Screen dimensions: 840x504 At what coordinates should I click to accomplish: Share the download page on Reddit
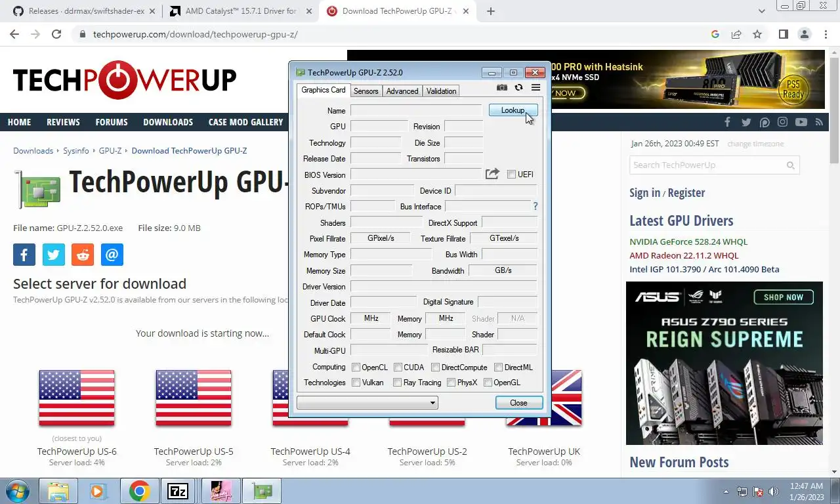tap(83, 255)
